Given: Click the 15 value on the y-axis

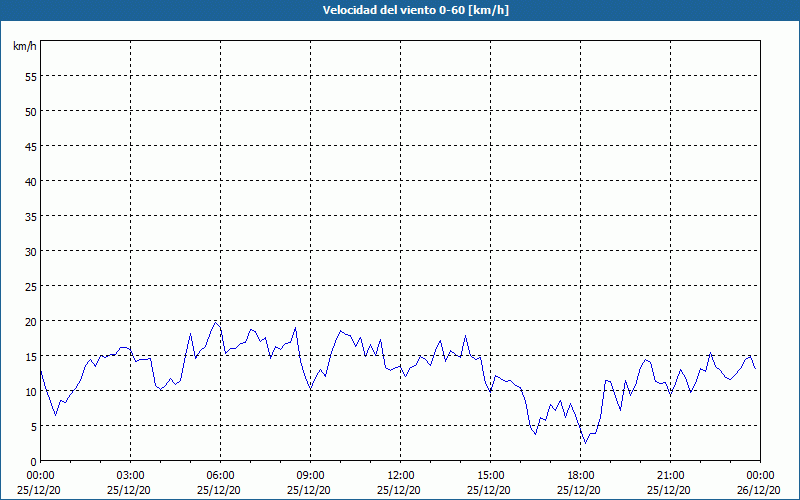Looking at the screenshot, I should tap(31, 357).
